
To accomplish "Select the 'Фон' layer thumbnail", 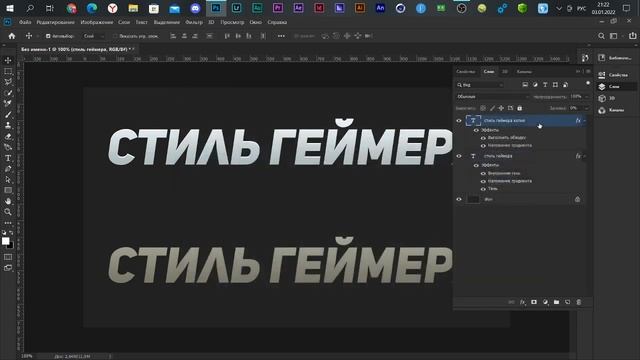I will click(473, 199).
